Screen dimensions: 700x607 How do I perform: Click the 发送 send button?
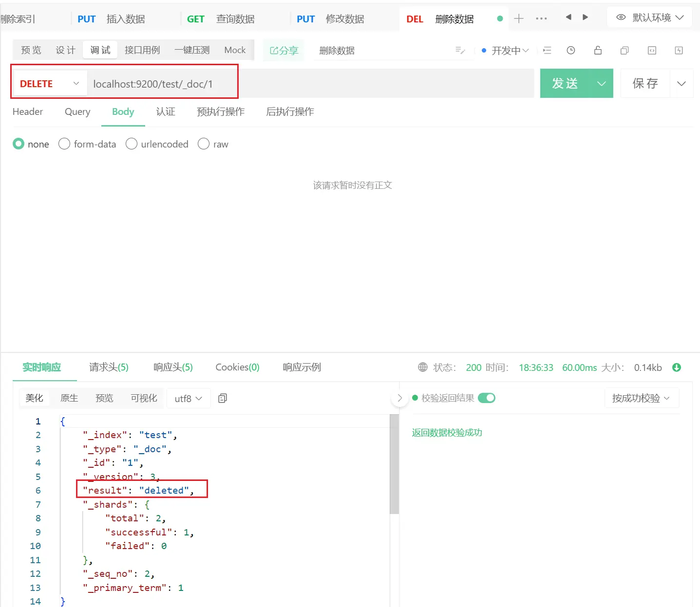[565, 83]
